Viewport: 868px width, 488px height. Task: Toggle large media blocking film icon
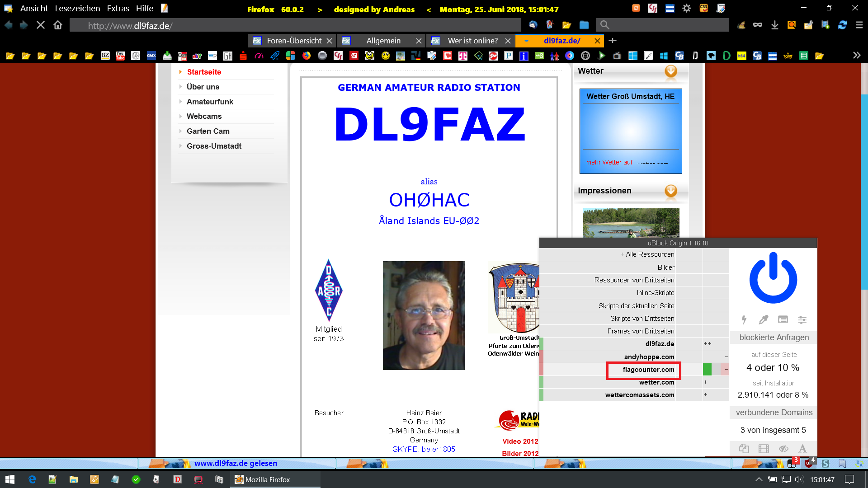[764, 449]
